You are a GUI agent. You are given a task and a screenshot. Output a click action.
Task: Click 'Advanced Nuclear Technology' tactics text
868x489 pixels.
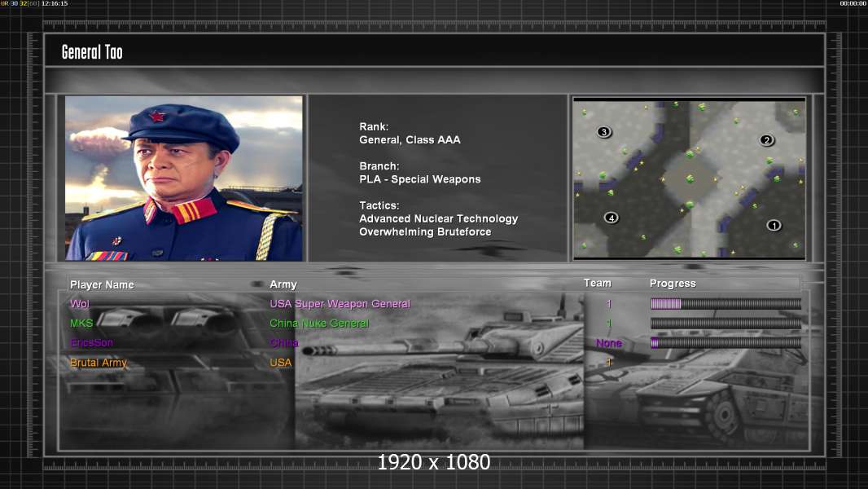tap(438, 218)
